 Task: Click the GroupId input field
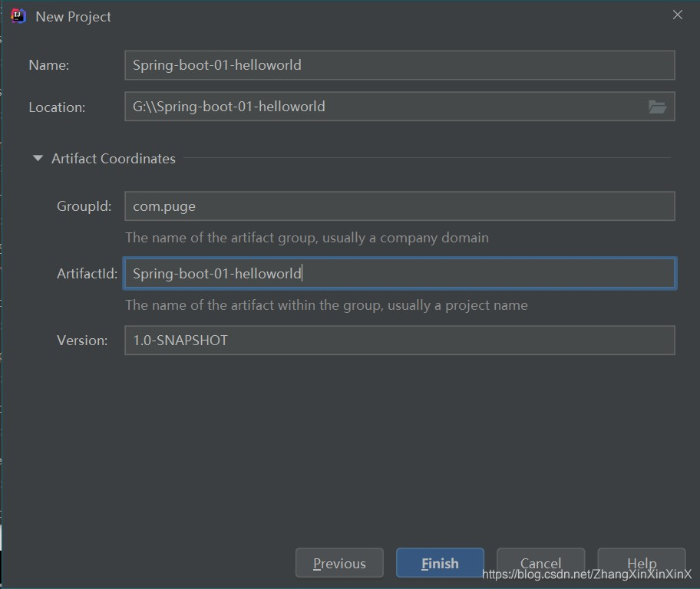[400, 206]
